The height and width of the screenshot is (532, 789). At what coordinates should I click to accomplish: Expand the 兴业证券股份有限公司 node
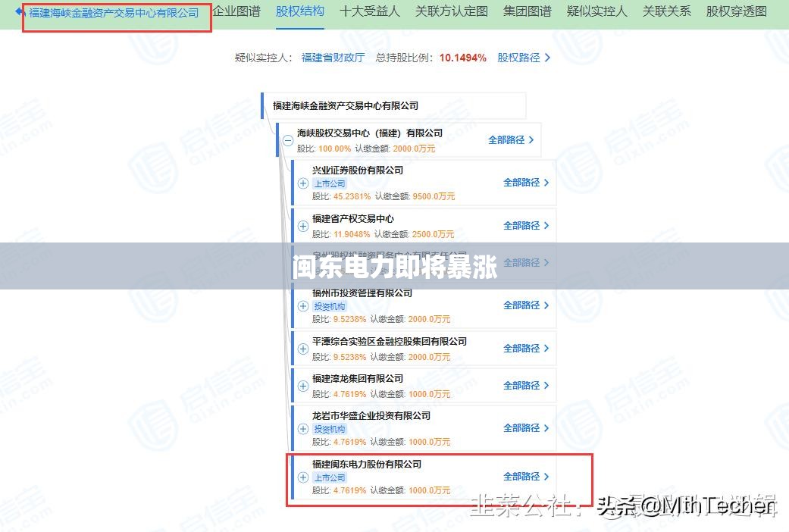pyautogui.click(x=303, y=183)
